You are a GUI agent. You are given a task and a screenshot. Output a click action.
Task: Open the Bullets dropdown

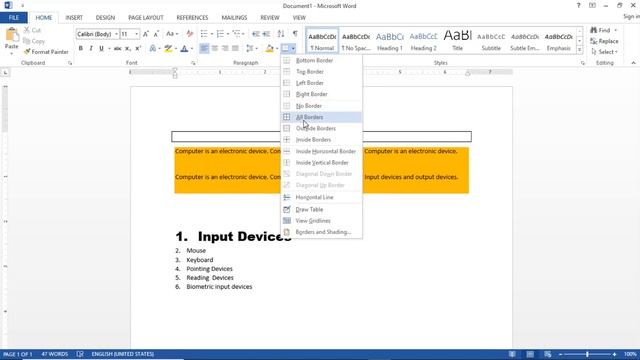click(212, 34)
